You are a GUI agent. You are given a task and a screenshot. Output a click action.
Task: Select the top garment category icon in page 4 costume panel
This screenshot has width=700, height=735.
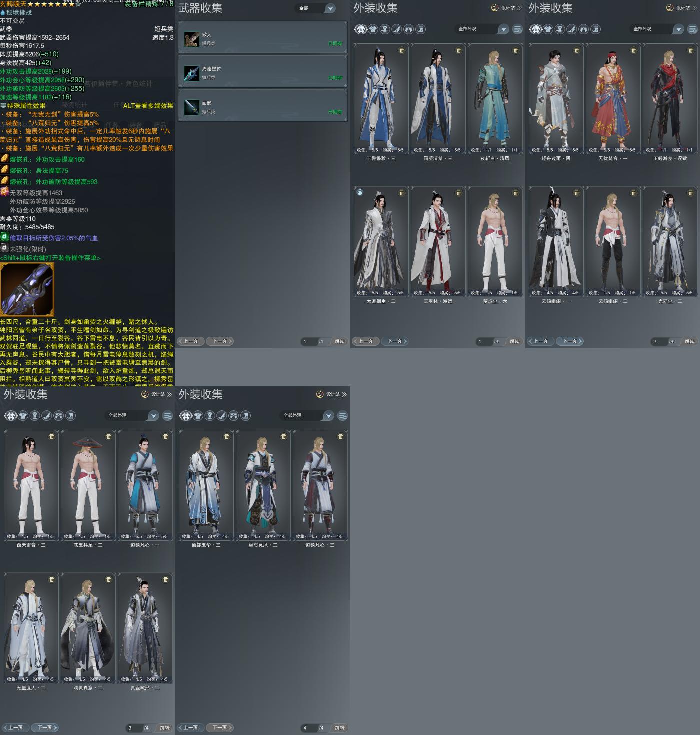[198, 416]
